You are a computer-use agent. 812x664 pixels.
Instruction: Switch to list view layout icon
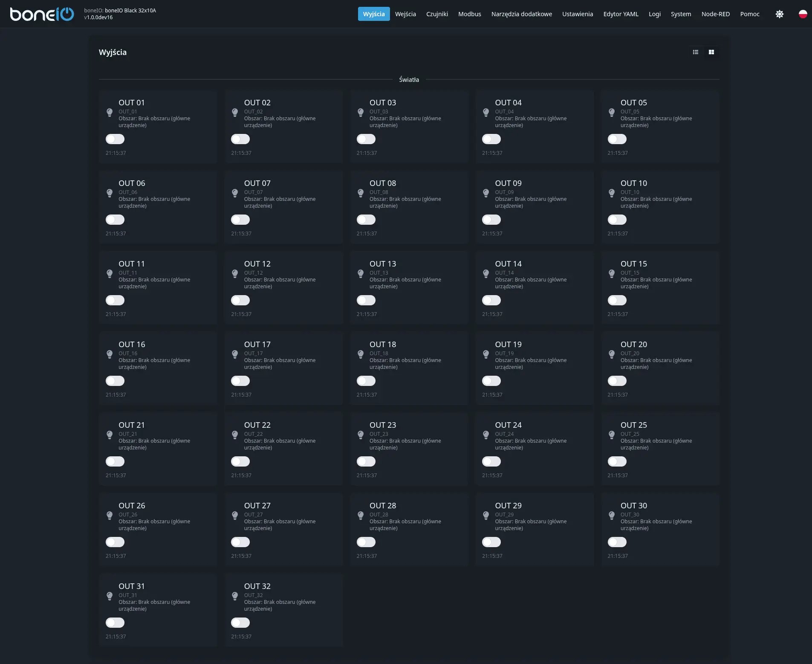[x=696, y=52]
